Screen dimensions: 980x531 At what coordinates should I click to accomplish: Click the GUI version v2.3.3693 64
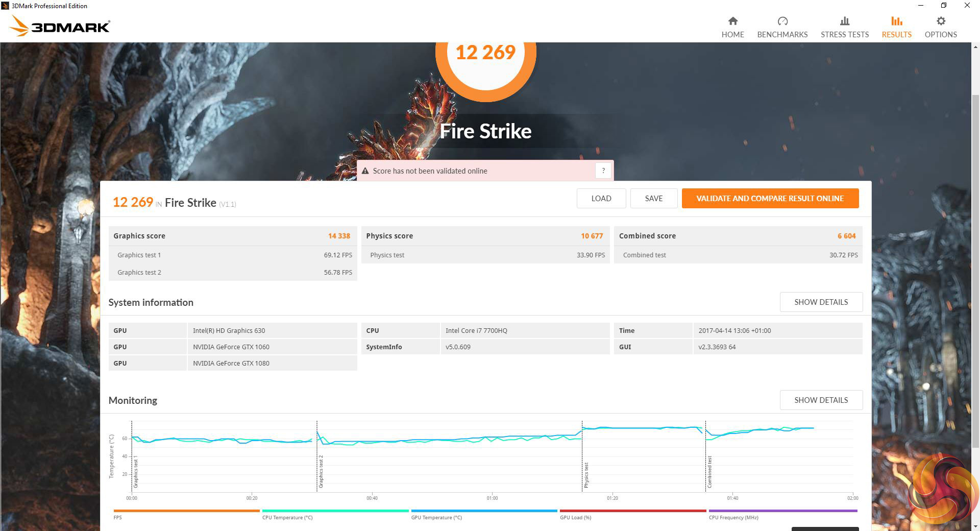click(x=717, y=347)
